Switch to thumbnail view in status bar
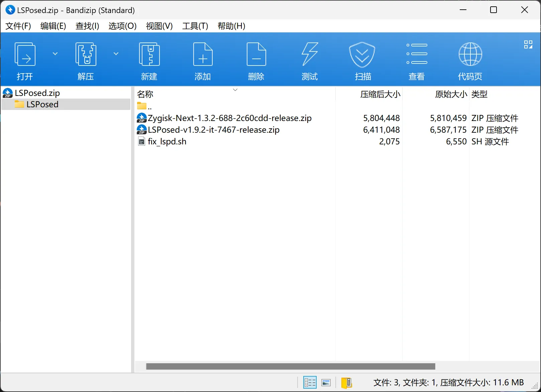This screenshot has width=541, height=392. click(x=326, y=382)
